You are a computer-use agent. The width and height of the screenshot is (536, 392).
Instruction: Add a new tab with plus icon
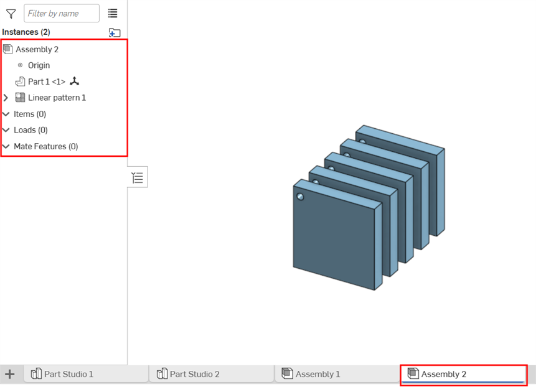pos(9,374)
